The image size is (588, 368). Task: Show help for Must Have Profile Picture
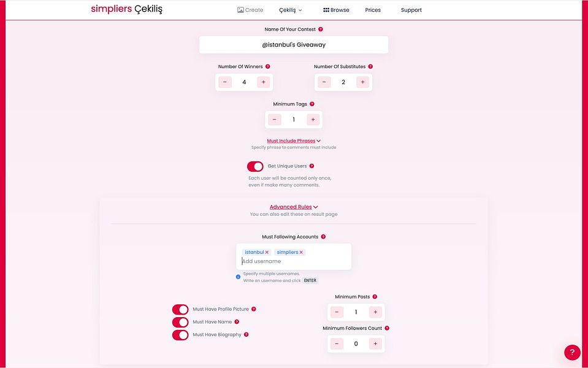[254, 309]
